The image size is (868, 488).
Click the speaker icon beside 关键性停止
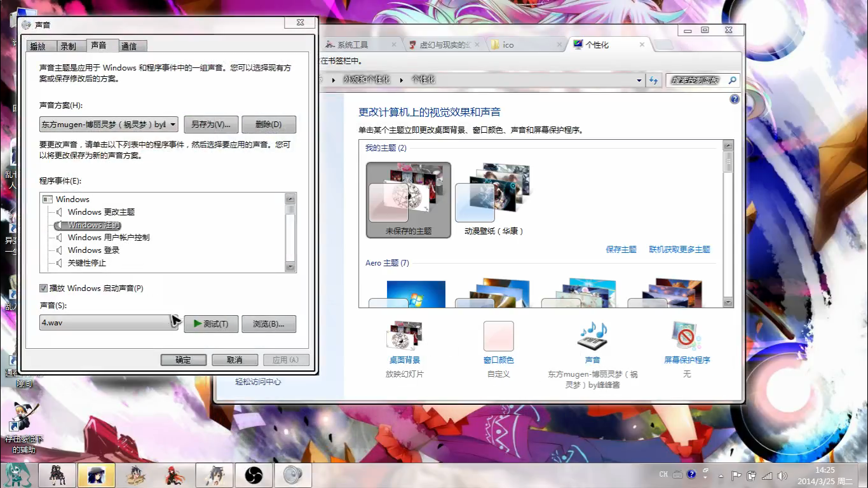click(x=59, y=263)
